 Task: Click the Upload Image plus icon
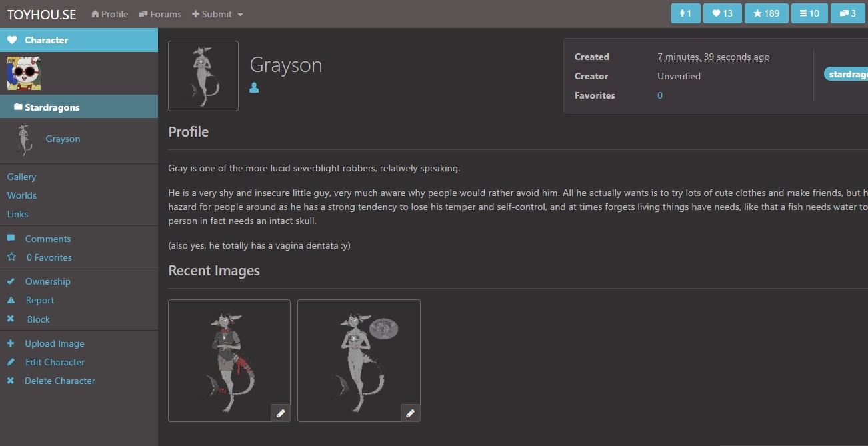click(11, 343)
